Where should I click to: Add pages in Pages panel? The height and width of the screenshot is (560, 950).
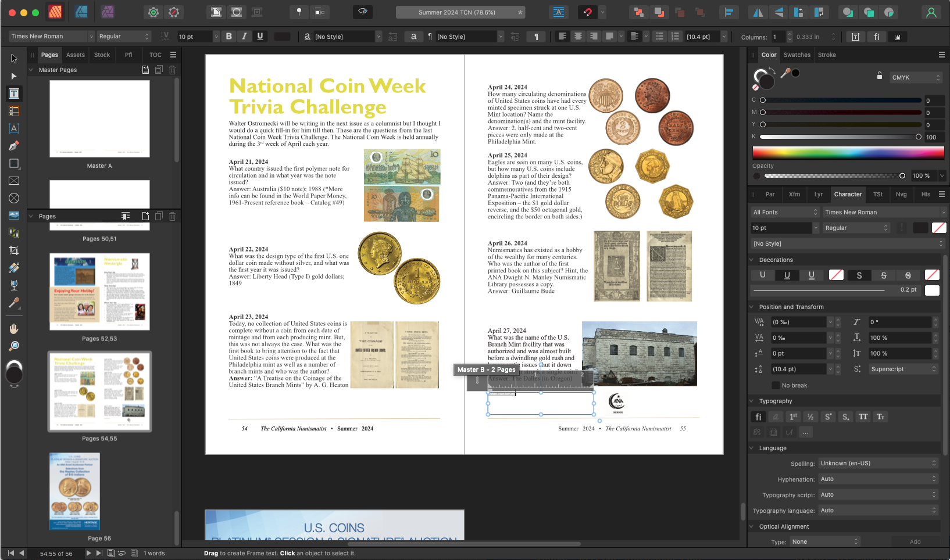tap(145, 216)
